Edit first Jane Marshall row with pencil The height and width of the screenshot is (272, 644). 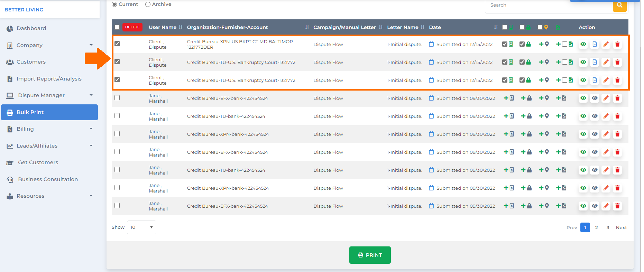click(606, 98)
